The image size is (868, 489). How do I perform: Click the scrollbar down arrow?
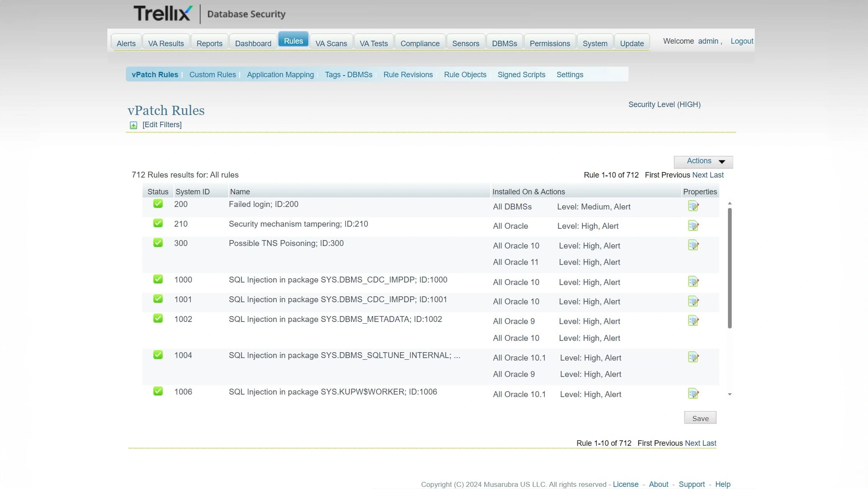tap(730, 394)
